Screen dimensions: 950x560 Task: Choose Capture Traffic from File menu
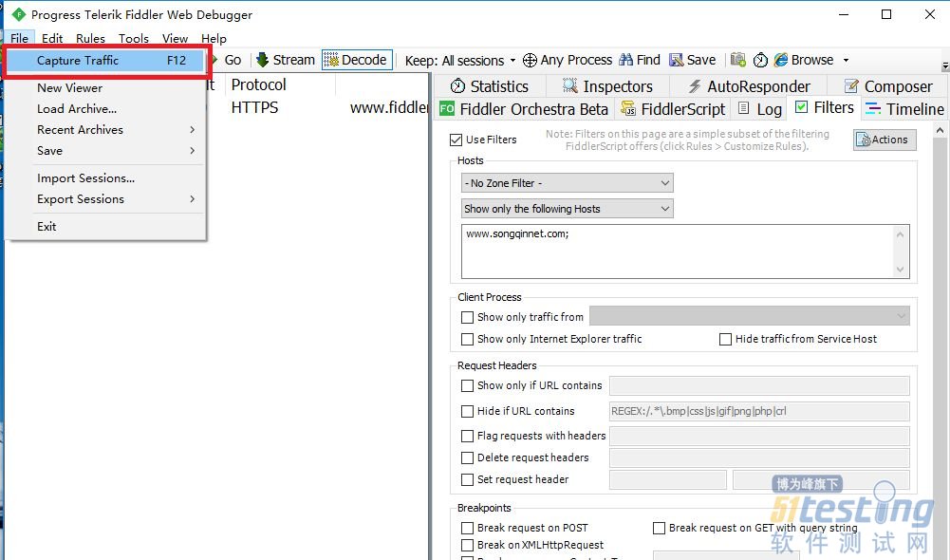[105, 60]
